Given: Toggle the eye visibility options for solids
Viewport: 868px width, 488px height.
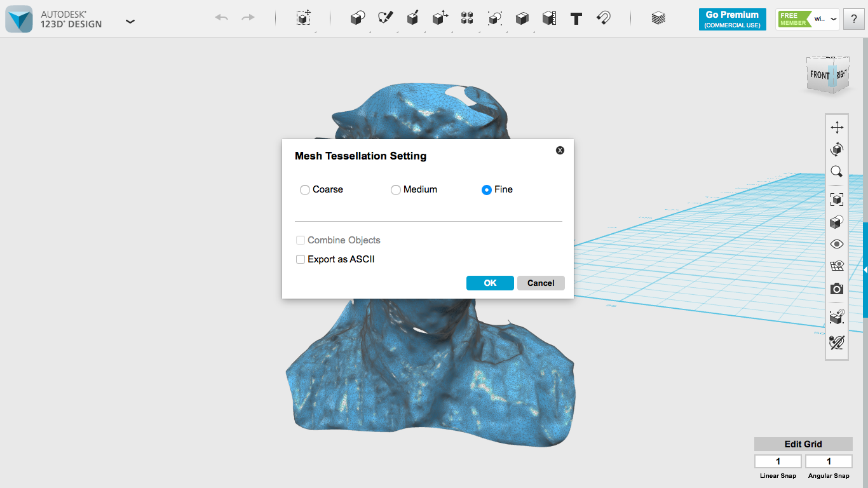Looking at the screenshot, I should pos(837,244).
